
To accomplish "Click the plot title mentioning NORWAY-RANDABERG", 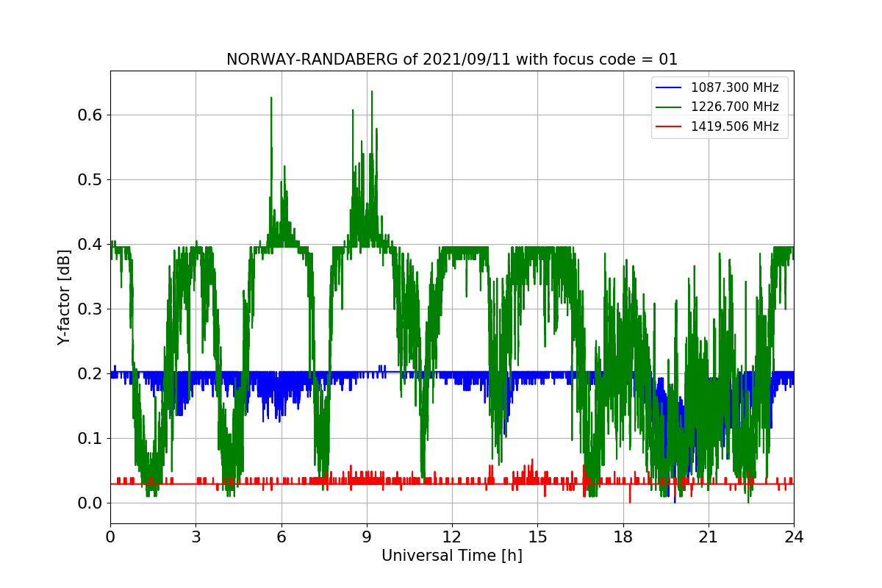I will tap(452, 60).
